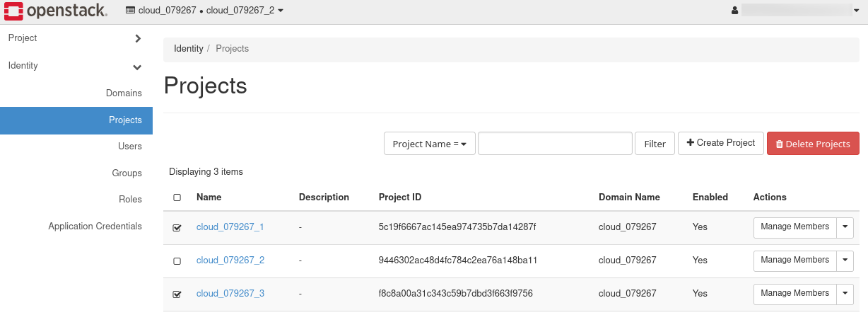Open actions dropdown arrow for cloud_079267_3

coord(845,294)
